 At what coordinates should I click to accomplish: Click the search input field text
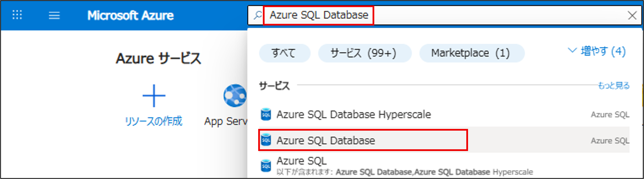[x=319, y=15]
